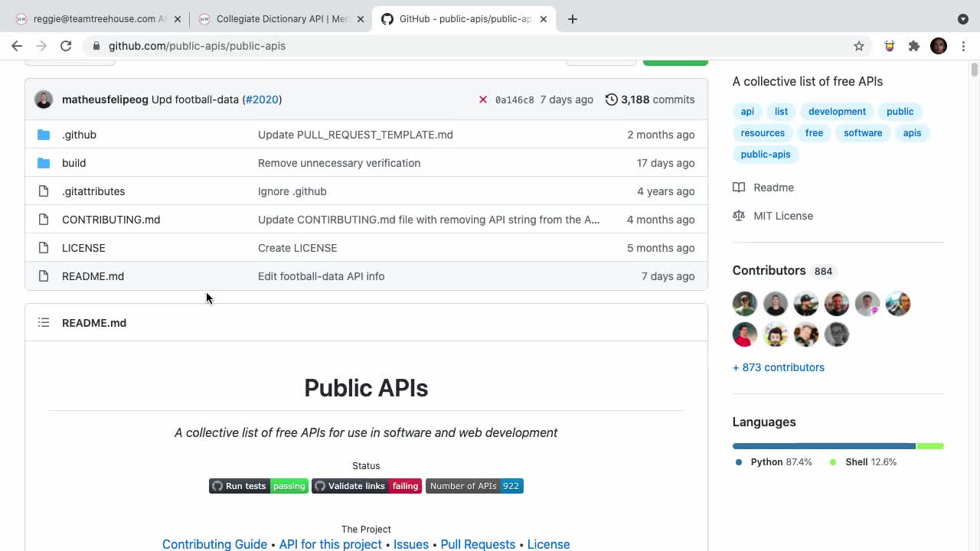Screen dimensions: 980x551
Task: Click the red X failed-check indicator on commit
Action: click(x=483, y=99)
